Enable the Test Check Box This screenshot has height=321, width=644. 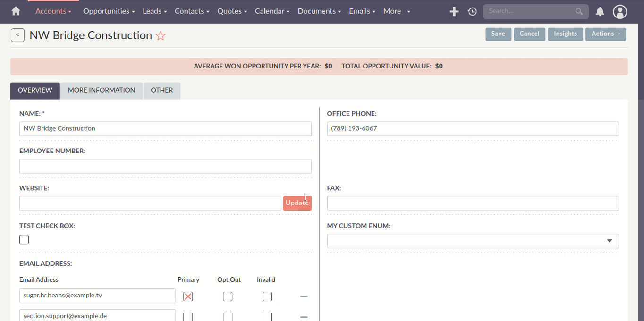click(x=24, y=239)
